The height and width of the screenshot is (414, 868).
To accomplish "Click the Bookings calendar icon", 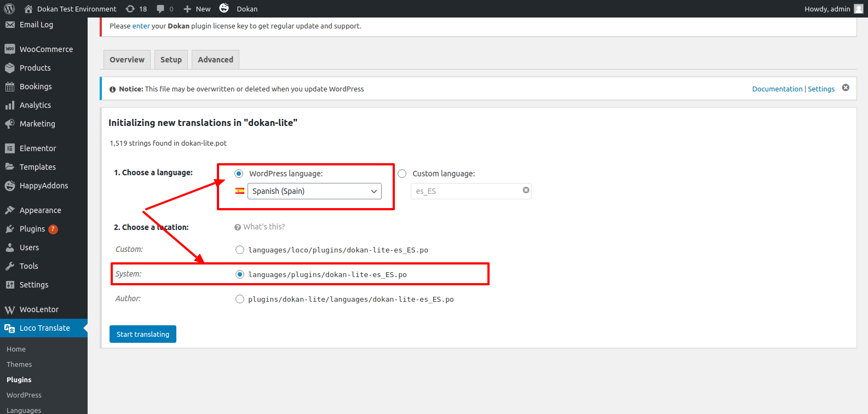I will tap(10, 87).
